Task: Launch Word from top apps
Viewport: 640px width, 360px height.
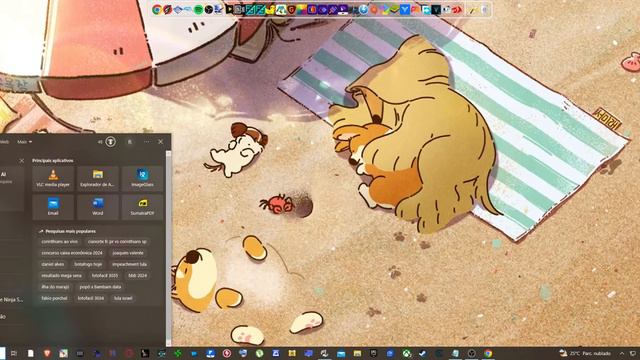Action: click(x=98, y=207)
